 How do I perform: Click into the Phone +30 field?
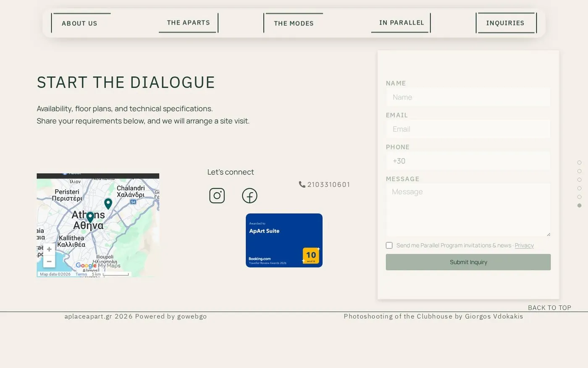pos(468,161)
